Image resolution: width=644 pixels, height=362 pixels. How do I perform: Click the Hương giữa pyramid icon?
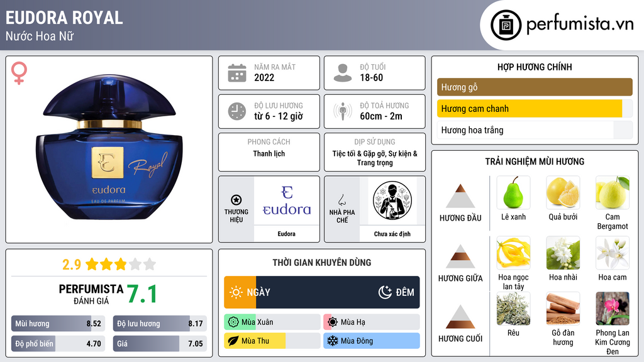point(460,256)
